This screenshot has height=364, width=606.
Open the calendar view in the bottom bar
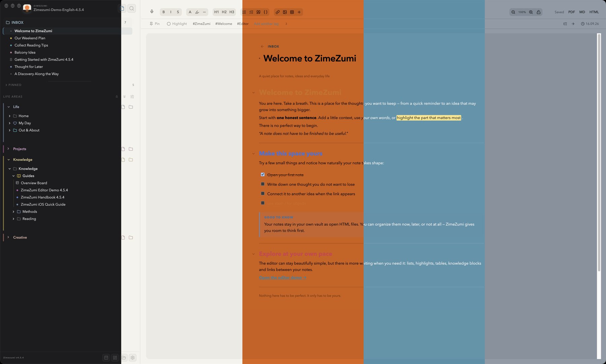[x=106, y=358]
